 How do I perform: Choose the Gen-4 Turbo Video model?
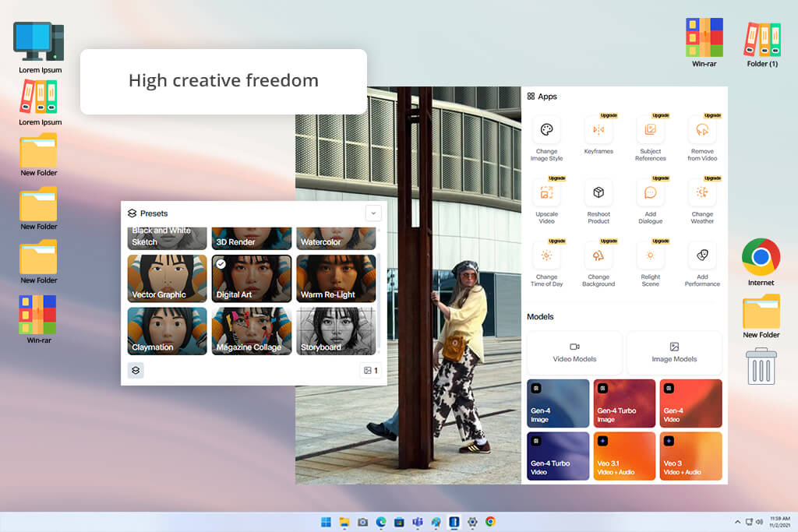pyautogui.click(x=558, y=456)
